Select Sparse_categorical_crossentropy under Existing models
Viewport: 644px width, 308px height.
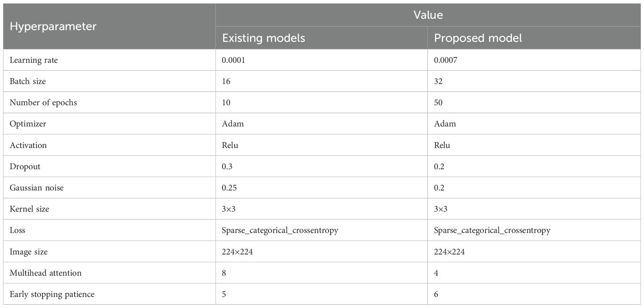[x=280, y=230]
